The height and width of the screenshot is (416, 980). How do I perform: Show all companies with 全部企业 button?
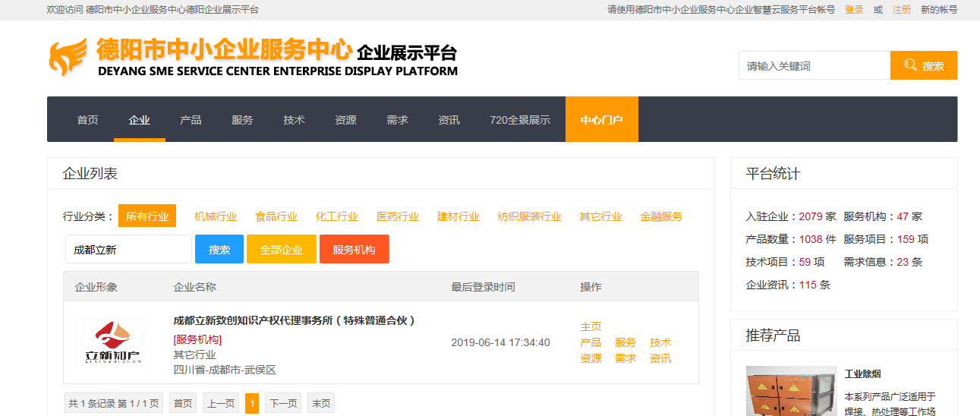tap(281, 249)
